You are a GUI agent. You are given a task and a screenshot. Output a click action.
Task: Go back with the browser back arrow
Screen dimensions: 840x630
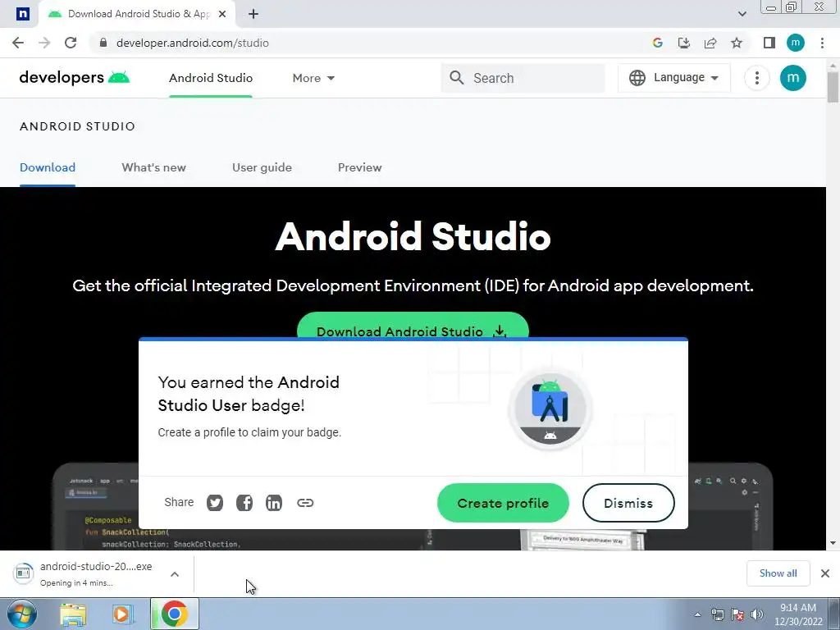pos(18,43)
